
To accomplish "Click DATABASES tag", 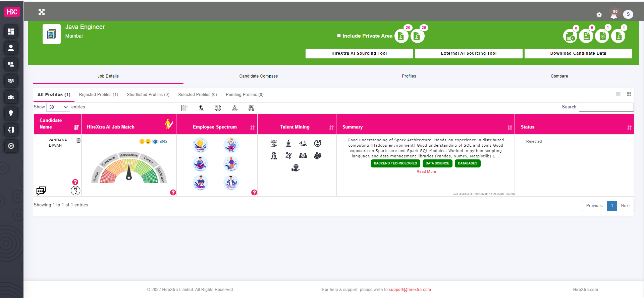I will 468,163.
